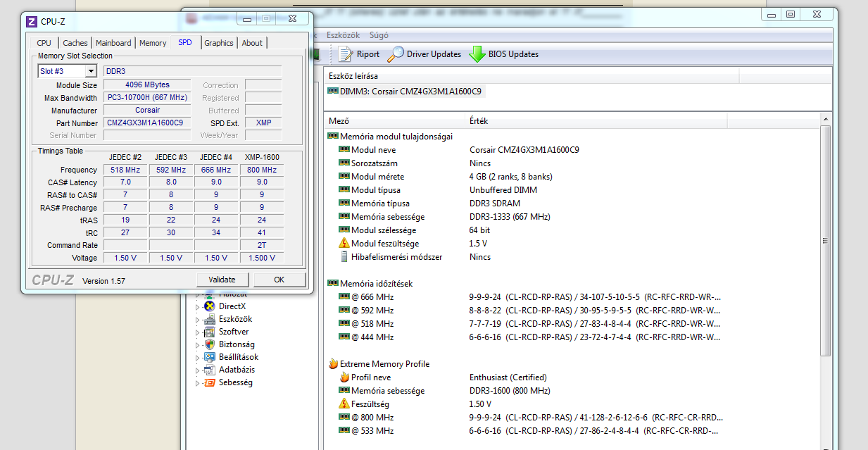Click the SPD Ext. field showing XMP

point(263,123)
